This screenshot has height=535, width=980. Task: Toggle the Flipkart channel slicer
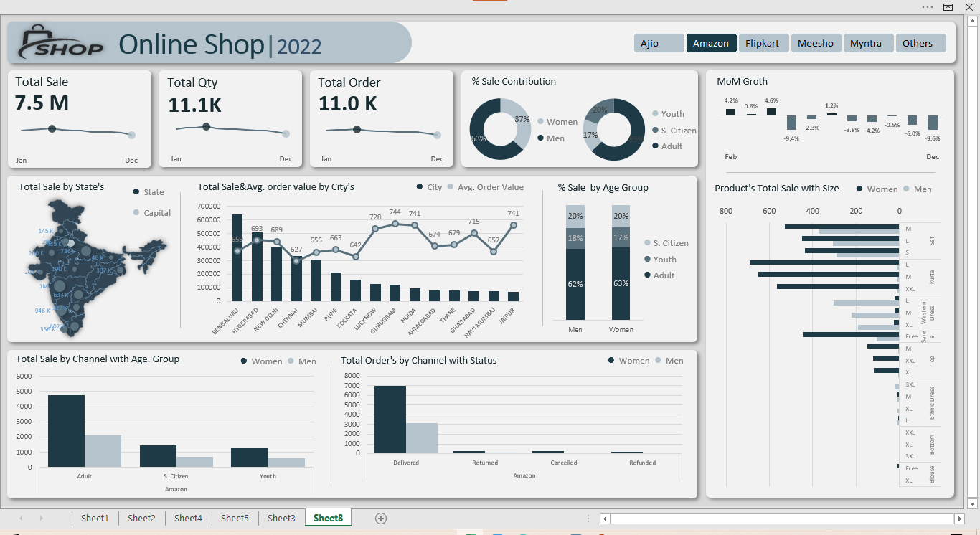[x=763, y=43]
